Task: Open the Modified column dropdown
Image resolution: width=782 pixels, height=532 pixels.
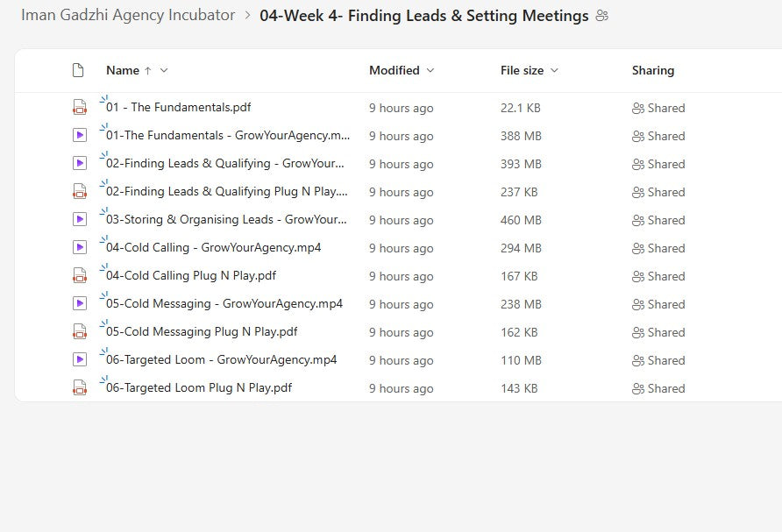Action: tap(430, 70)
